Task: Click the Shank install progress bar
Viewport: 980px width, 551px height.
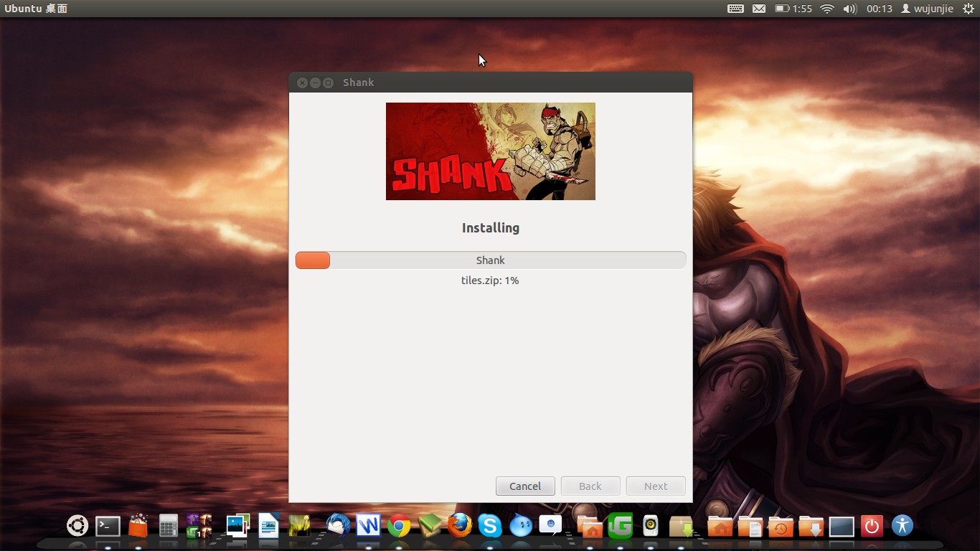Action: [x=491, y=260]
